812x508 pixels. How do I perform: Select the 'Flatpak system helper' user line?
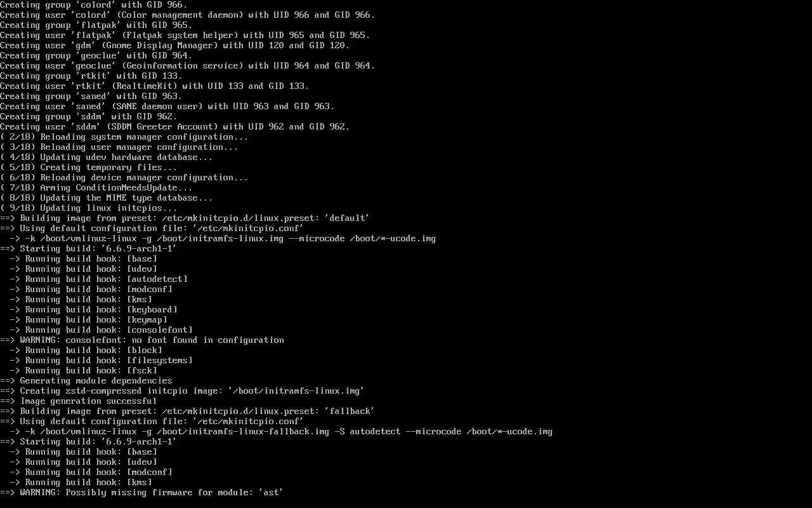[x=185, y=35]
